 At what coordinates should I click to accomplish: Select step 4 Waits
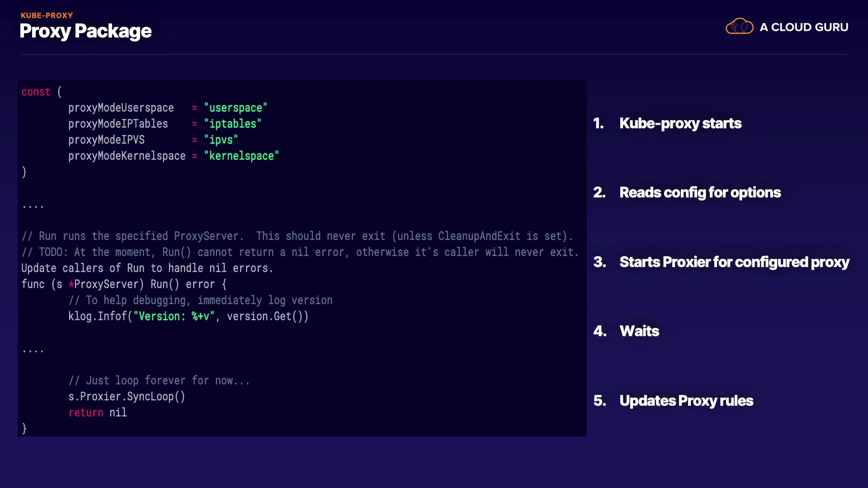point(639,331)
